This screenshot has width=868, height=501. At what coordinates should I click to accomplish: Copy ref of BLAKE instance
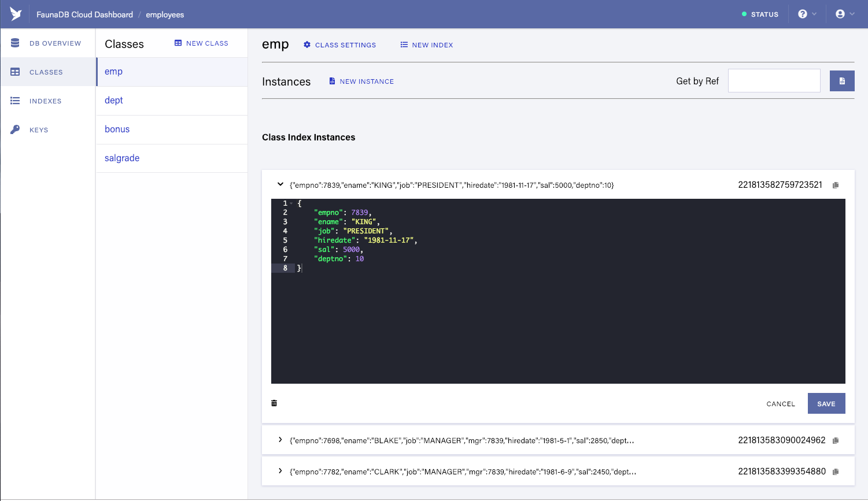point(836,441)
